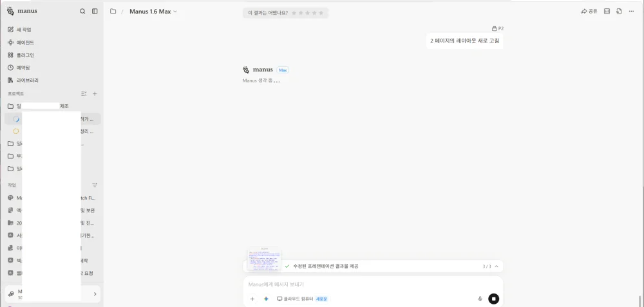Activate microphone voice input
644x307 pixels.
coord(480,299)
